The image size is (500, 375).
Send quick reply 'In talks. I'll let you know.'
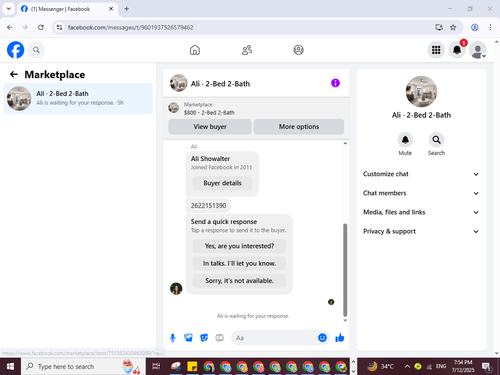coord(239,263)
